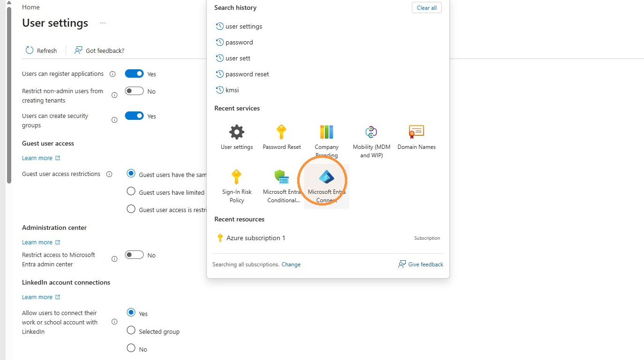Open Learn more under LinkedIn account connections
The height and width of the screenshot is (360, 644).
(x=41, y=297)
